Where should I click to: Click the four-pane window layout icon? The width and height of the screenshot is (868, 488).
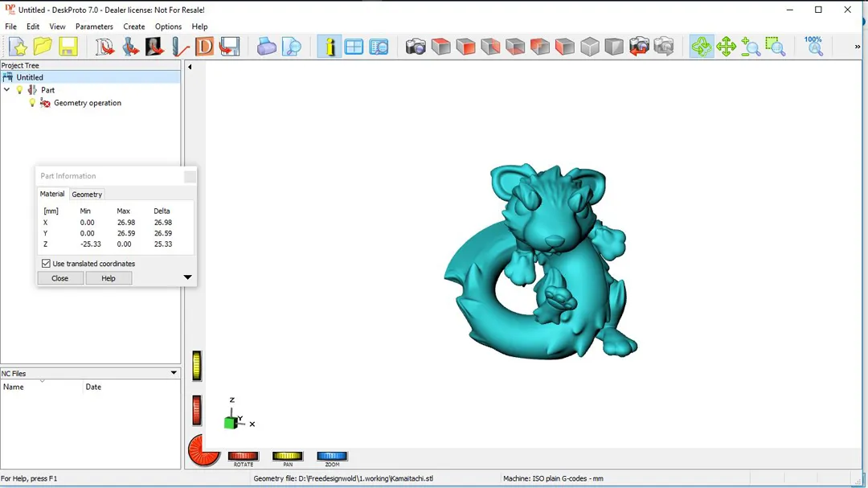(x=354, y=47)
